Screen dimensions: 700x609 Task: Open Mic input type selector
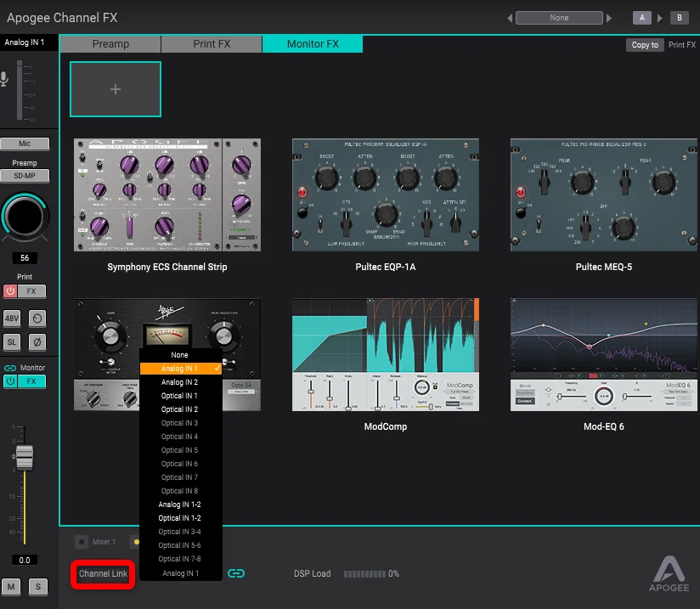[25, 144]
